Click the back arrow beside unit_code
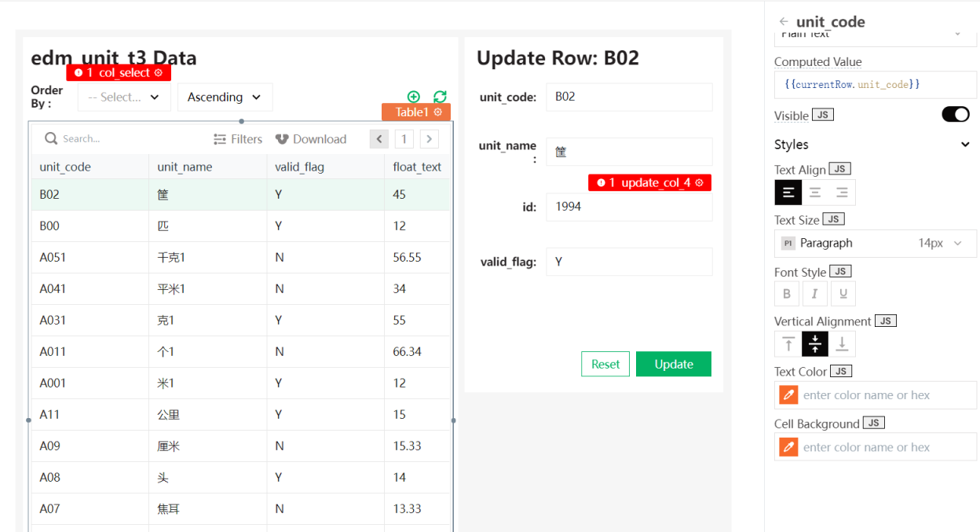Screen dimensions: 980x532 784,21
